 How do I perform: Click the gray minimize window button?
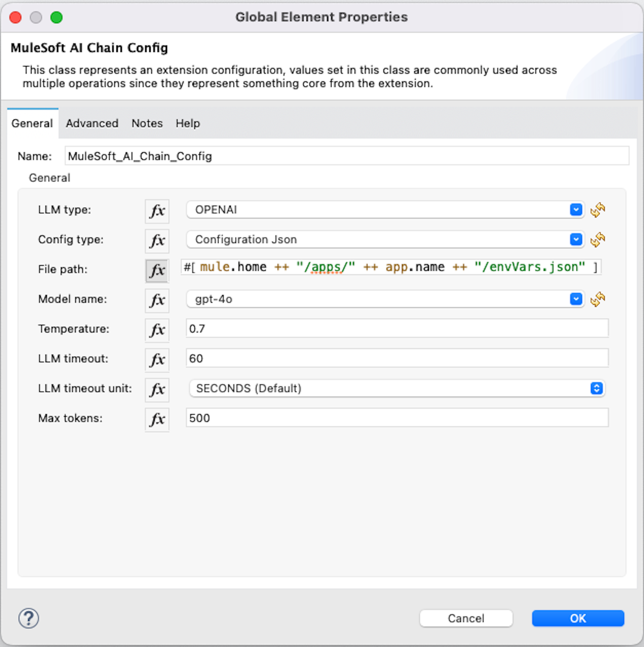36,17
